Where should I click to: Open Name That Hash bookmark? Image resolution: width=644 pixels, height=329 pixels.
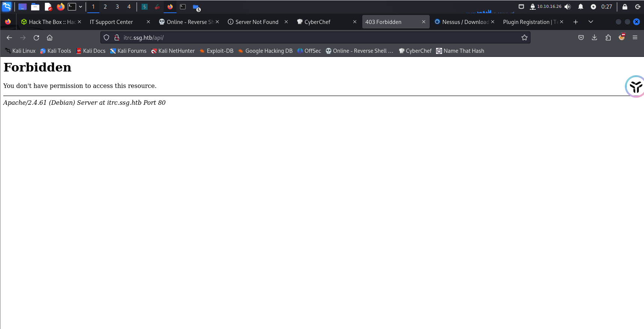460,51
